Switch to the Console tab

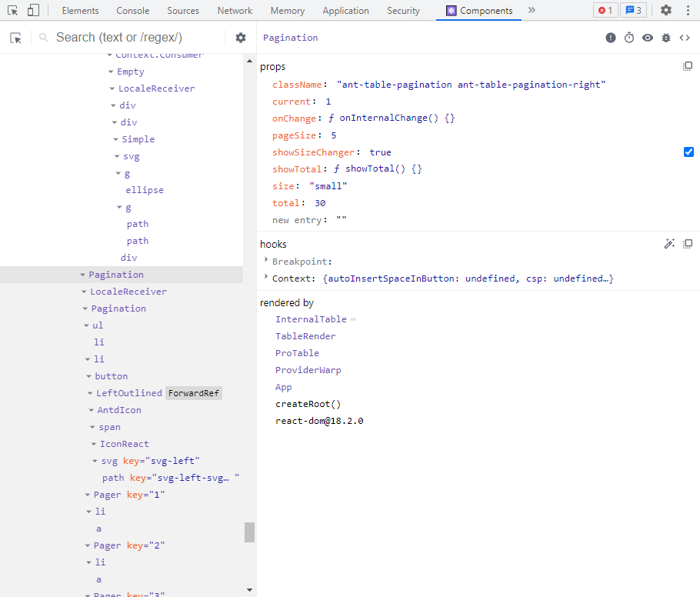(x=132, y=11)
